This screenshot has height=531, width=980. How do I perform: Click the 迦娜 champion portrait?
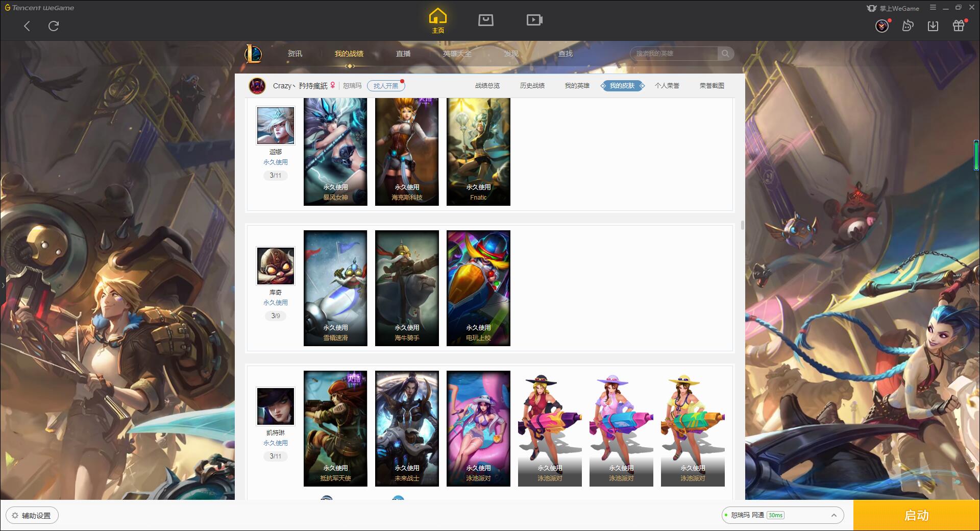[276, 126]
